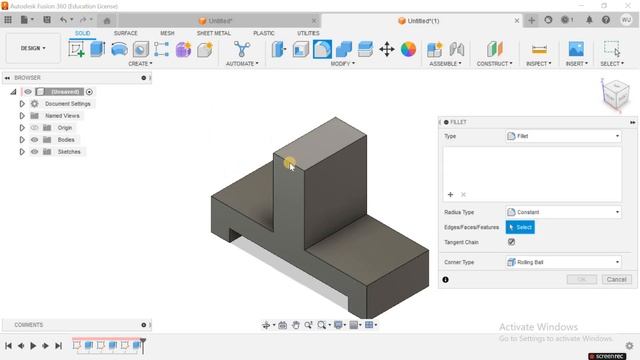This screenshot has width=640, height=360.
Task: Switch to the Sheet Metal tab
Action: tap(213, 33)
